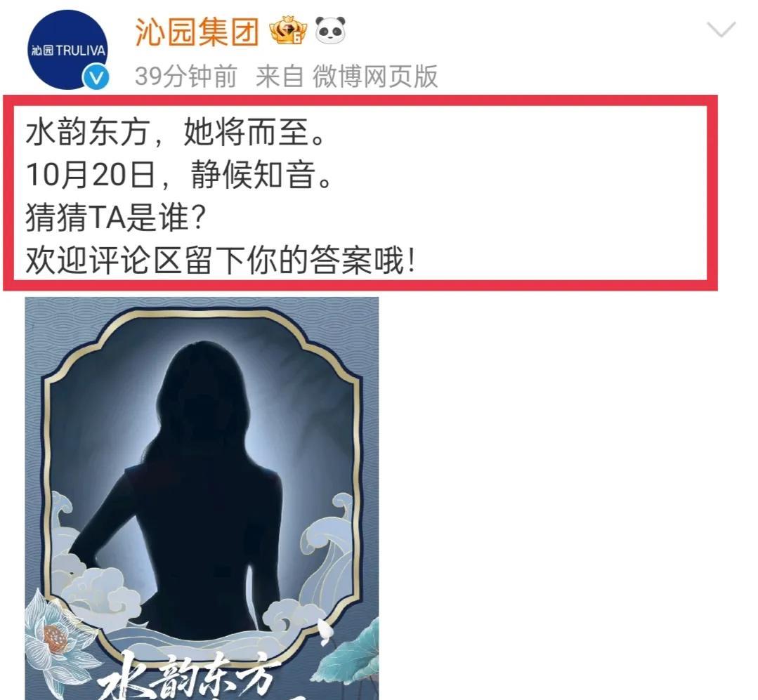This screenshot has height=700, width=758.
Task: Click the 来自 微博网页版 source label
Action: click(346, 77)
